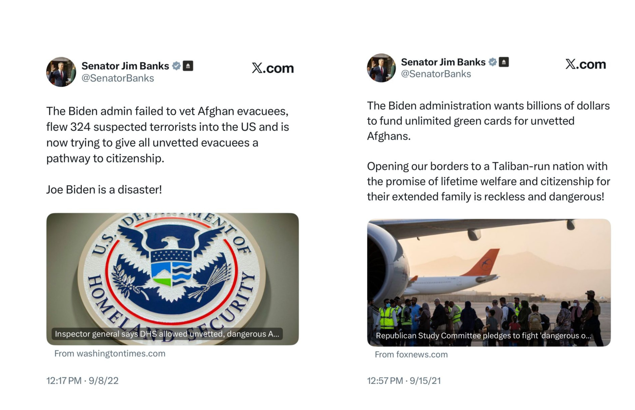Open Senator Jim Banks name in the 9/15/21 tweet
Viewport: 635px width, 410px height.
[443, 62]
